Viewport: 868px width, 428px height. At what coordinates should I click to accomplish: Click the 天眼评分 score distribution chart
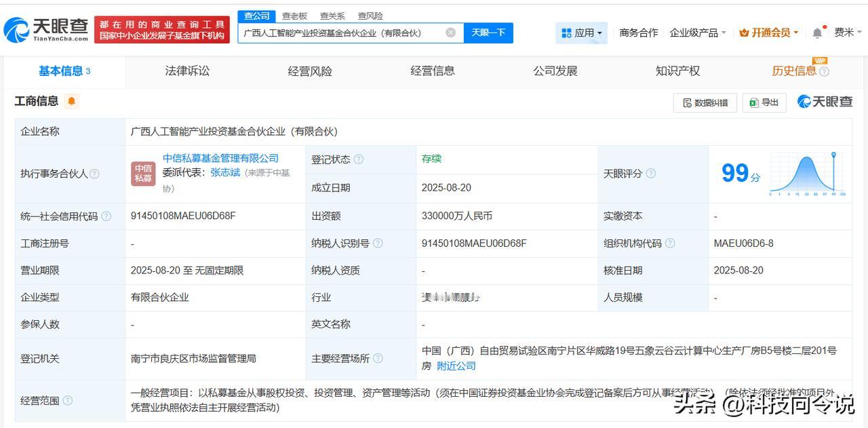click(808, 174)
